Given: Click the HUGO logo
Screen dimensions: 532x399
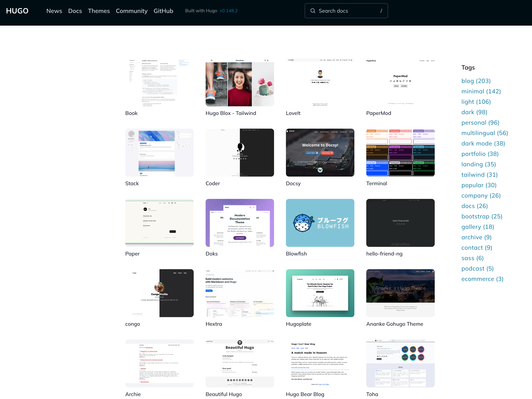Looking at the screenshot, I should [17, 11].
